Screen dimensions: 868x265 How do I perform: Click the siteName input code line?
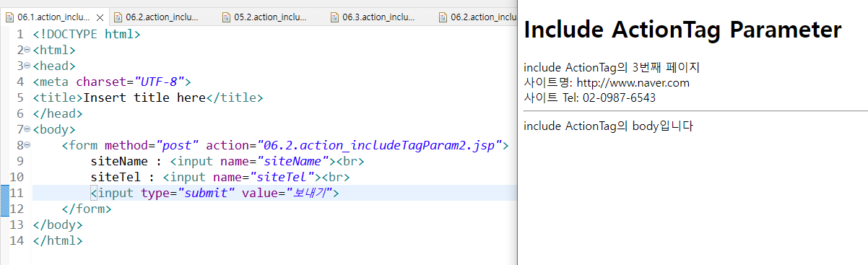click(227, 162)
